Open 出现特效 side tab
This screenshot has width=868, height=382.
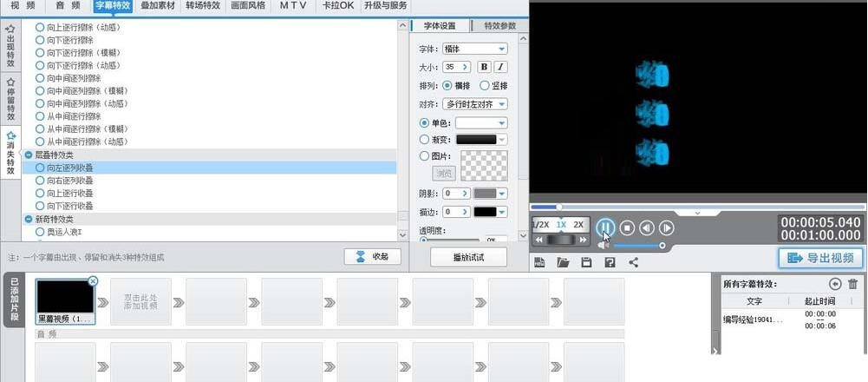10,46
